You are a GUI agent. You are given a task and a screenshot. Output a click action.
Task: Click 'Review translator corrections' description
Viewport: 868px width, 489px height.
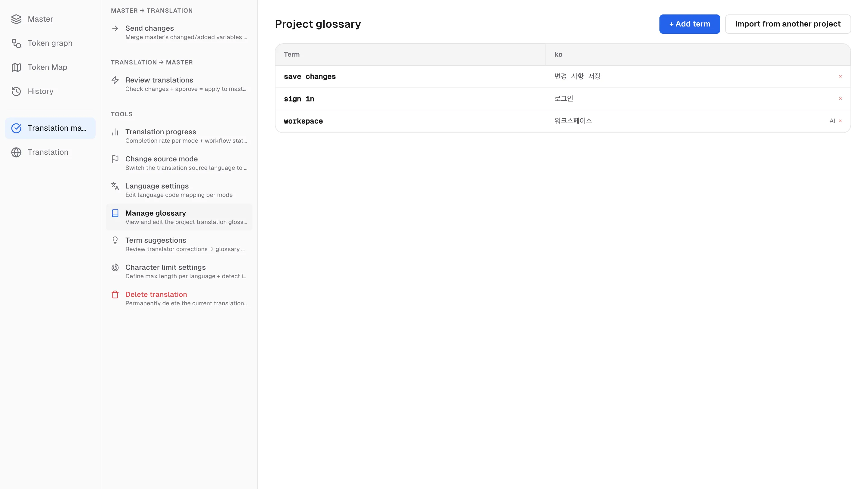[185, 249]
